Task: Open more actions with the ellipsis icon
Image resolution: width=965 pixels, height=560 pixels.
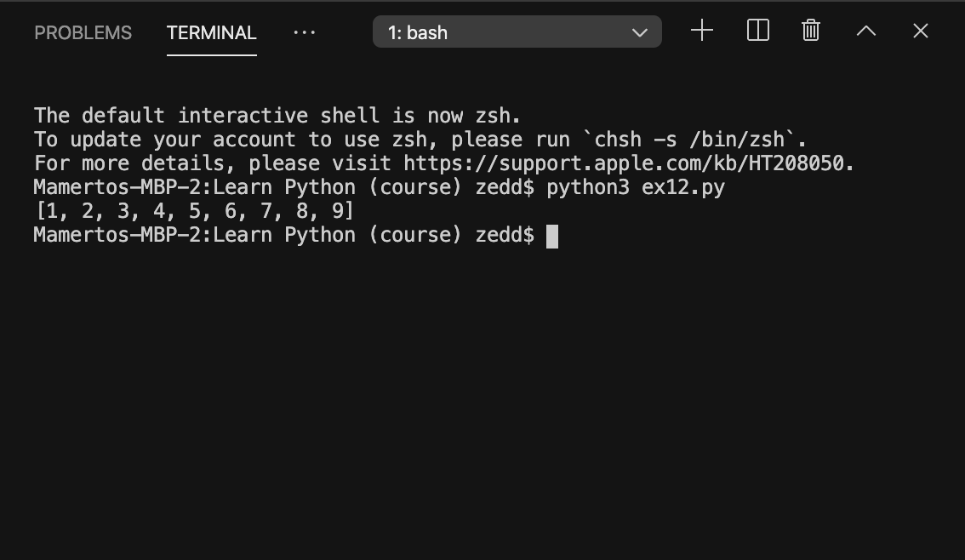Action: point(304,32)
